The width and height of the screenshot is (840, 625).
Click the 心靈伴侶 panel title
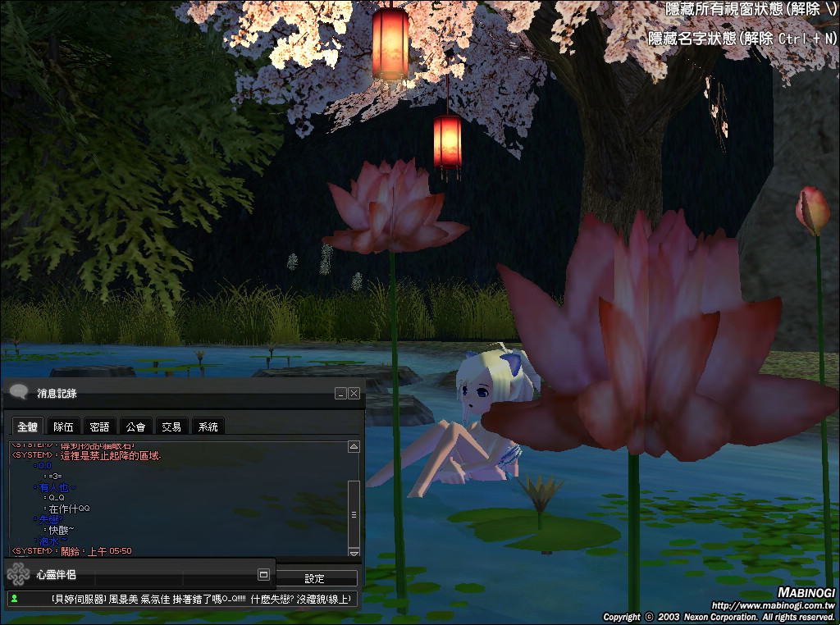pyautogui.click(x=57, y=575)
